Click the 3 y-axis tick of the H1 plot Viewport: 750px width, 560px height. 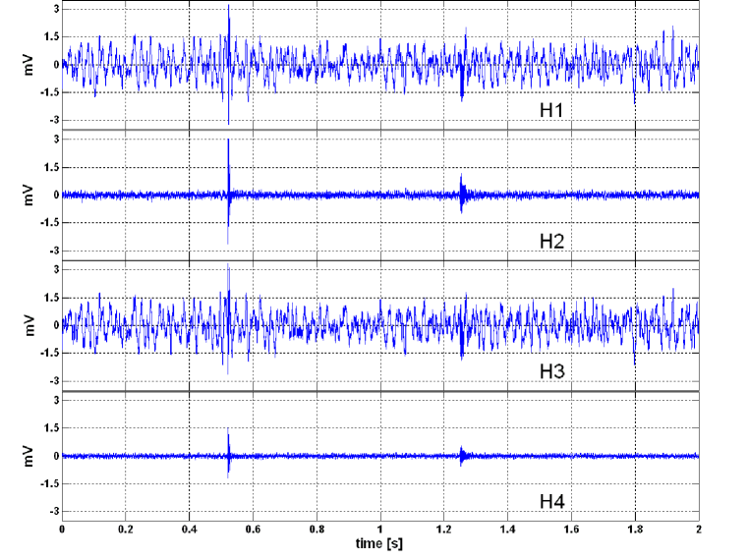[x=56, y=9]
